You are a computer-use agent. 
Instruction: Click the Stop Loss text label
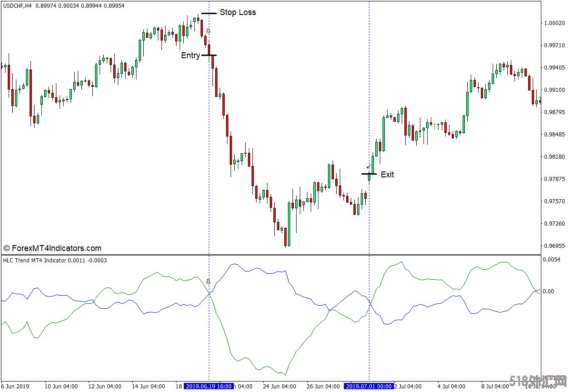(237, 12)
